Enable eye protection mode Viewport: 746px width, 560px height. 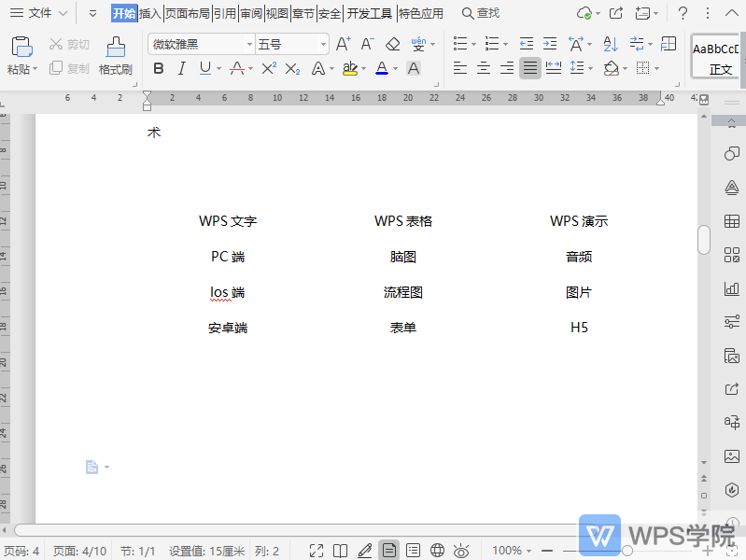click(461, 551)
